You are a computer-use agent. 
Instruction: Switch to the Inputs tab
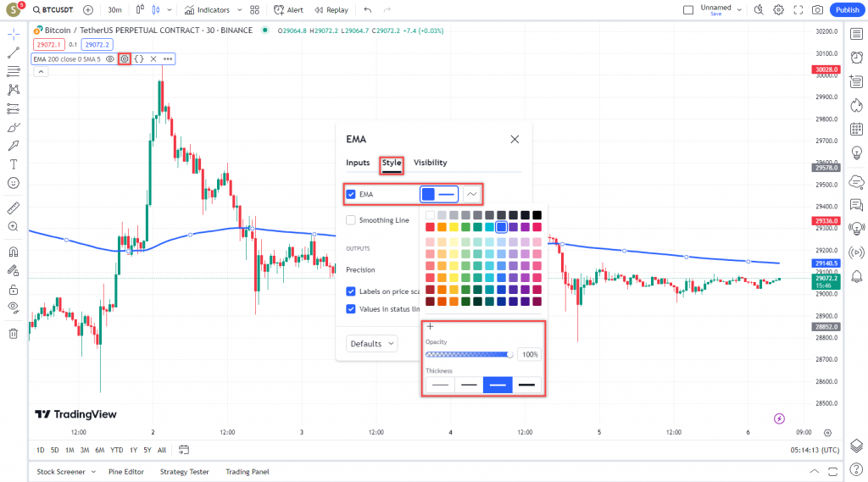click(358, 163)
